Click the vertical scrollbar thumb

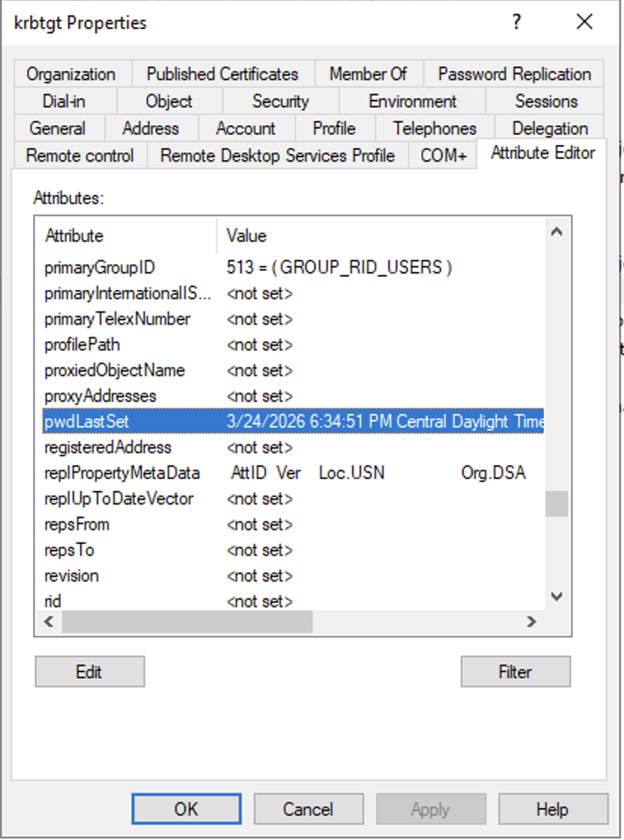pyautogui.click(x=557, y=504)
